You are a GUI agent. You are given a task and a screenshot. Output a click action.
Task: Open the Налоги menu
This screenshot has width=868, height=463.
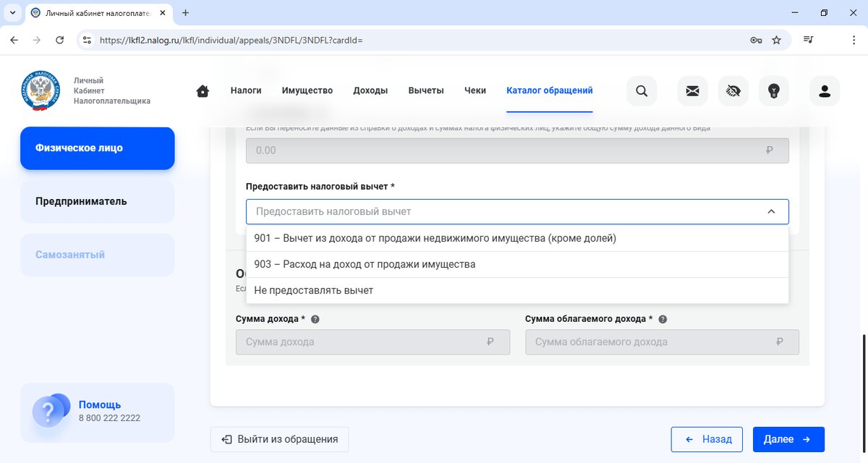(x=246, y=90)
